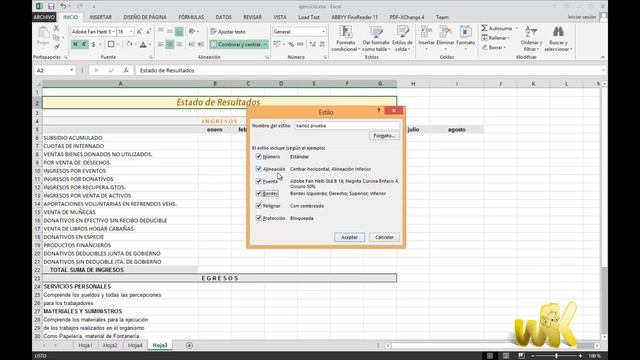Click the Insertar cells icon

click(x=426, y=32)
